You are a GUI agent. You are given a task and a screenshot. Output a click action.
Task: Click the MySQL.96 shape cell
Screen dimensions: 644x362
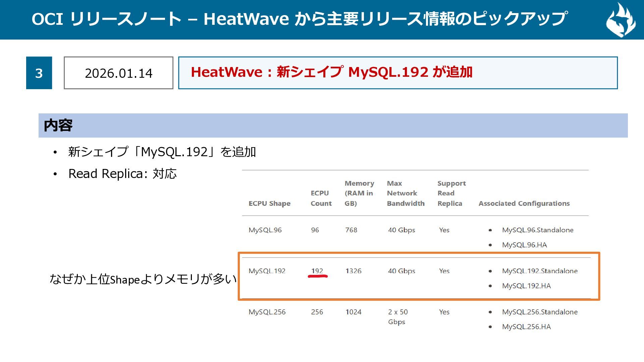click(x=265, y=230)
